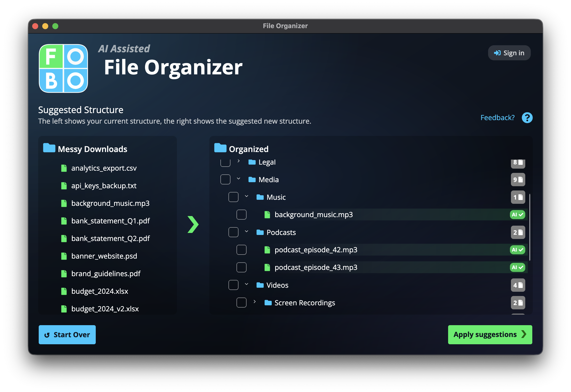Click the Organized root folder icon
Viewport: 571px width, 392px height.
[x=220, y=148]
